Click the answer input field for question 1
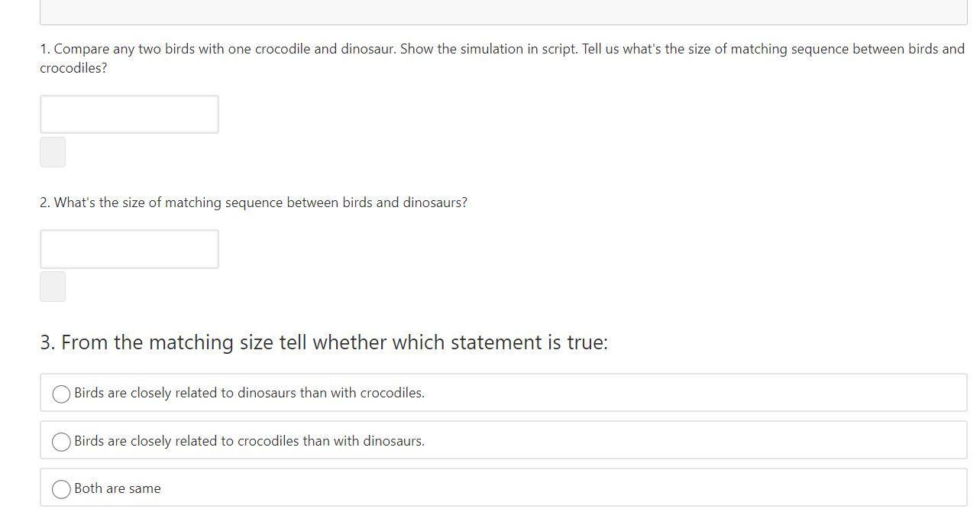Image resolution: width=980 pixels, height=522 pixels. point(128,114)
